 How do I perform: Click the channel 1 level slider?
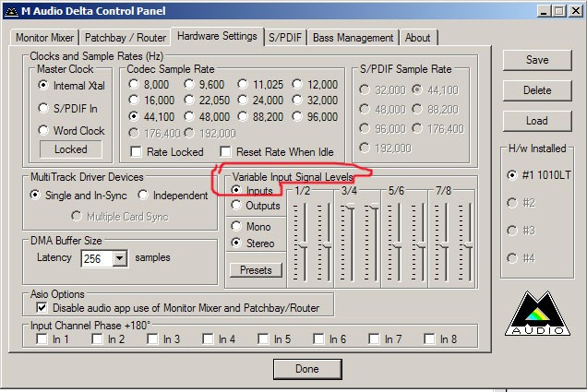pyautogui.click(x=305, y=245)
